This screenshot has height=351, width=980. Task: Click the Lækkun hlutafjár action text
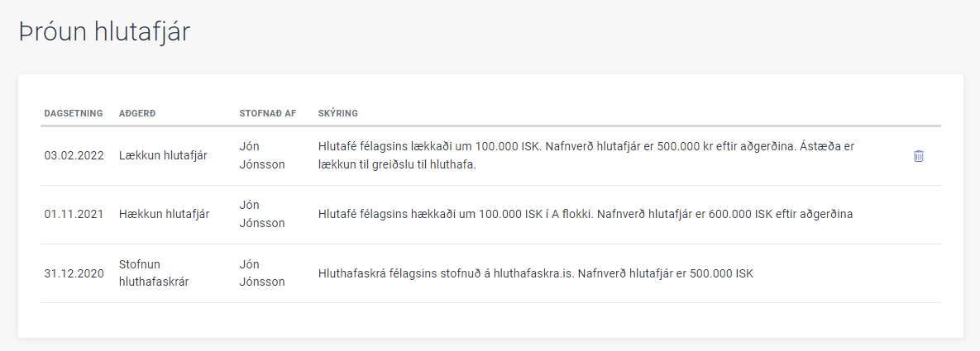click(x=163, y=155)
